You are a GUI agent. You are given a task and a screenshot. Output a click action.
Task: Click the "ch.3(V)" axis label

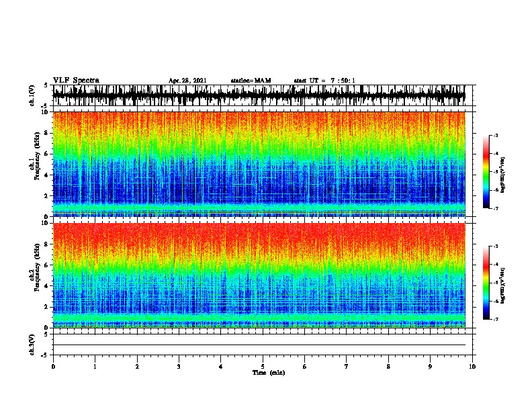(32, 345)
